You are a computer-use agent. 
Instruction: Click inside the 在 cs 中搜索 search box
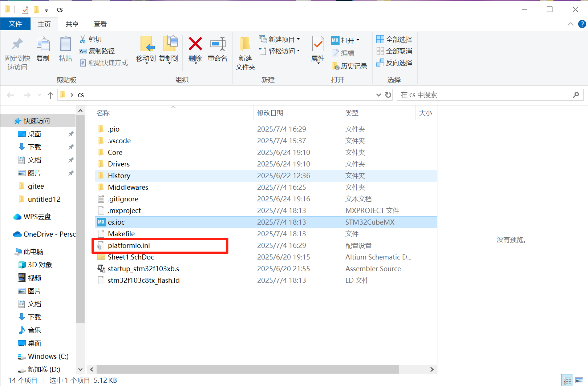click(472, 95)
